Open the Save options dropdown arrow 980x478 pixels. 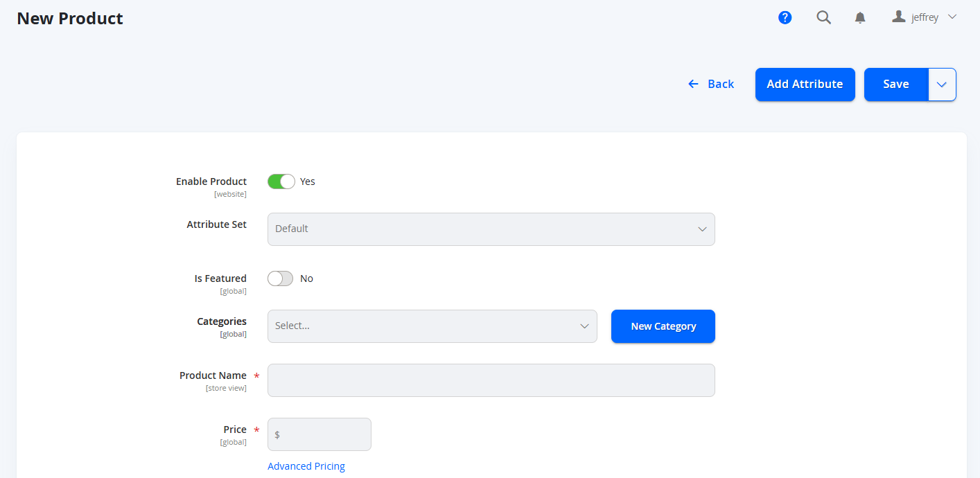[942, 85]
